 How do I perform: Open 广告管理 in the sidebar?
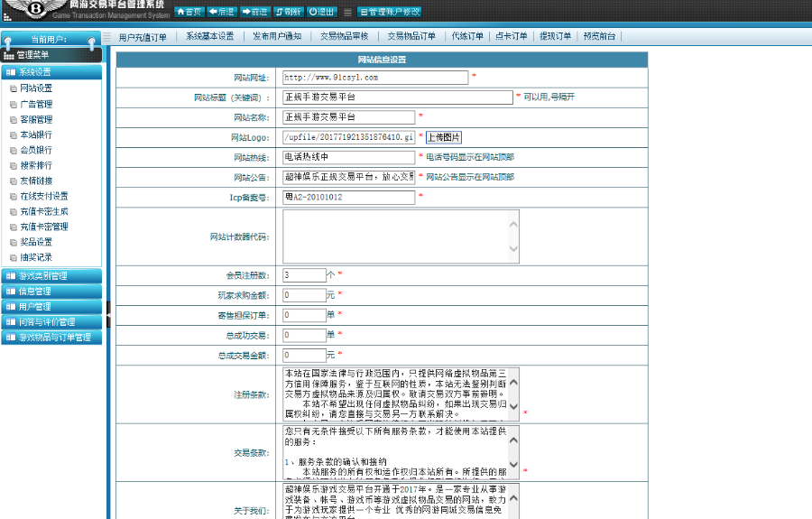pyautogui.click(x=36, y=104)
